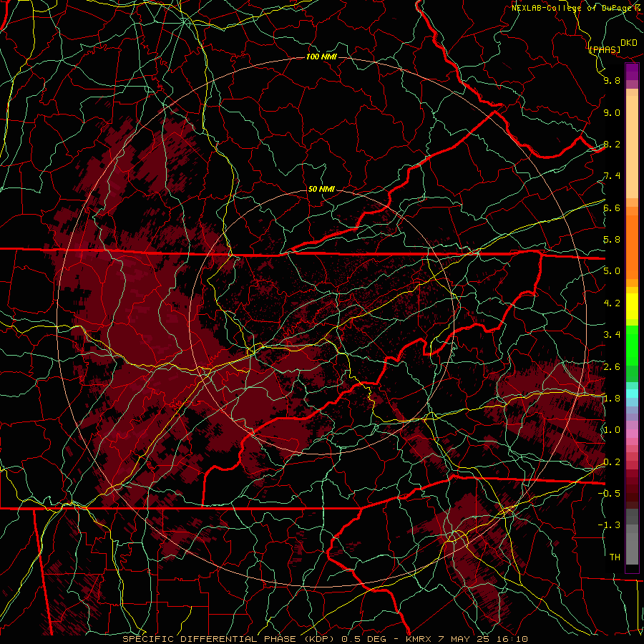Click the 50 NMI range ring label
Image resolution: width=644 pixels, height=644 pixels.
(321, 190)
